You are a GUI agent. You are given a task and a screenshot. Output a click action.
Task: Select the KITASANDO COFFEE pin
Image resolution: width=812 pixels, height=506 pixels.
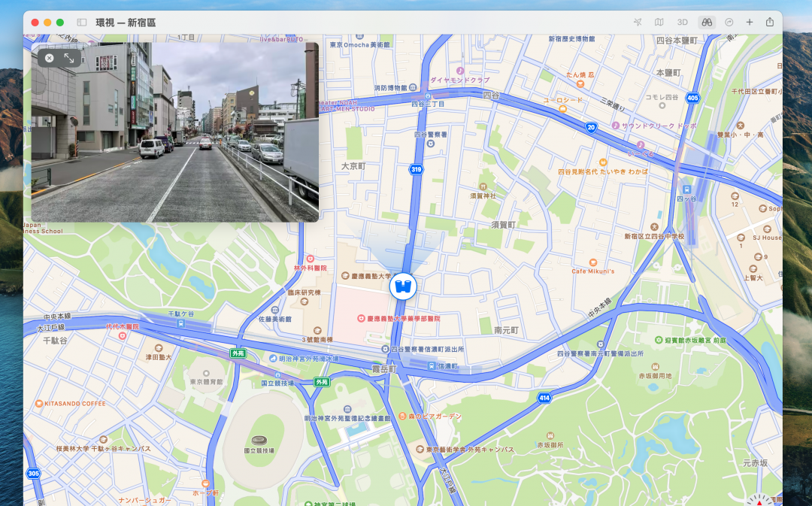point(38,404)
